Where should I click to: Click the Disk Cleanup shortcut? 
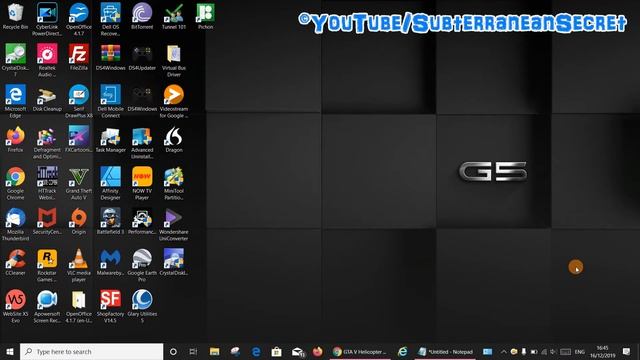pyautogui.click(x=47, y=98)
